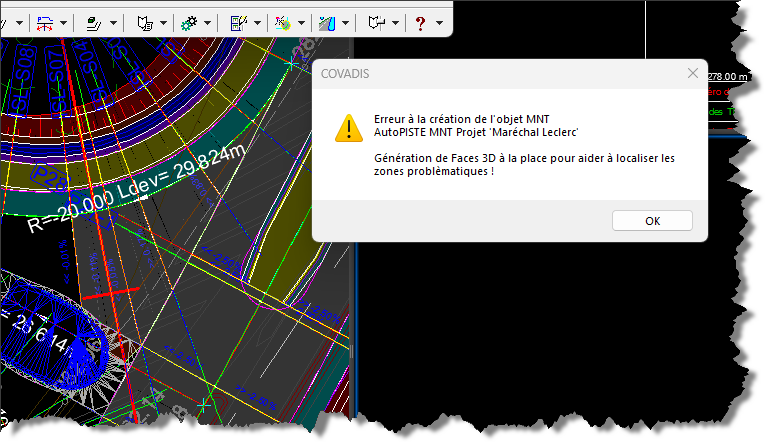Image resolution: width=765 pixels, height=442 pixels.
Task: Click the sheet with flag icon
Action: coord(377,23)
